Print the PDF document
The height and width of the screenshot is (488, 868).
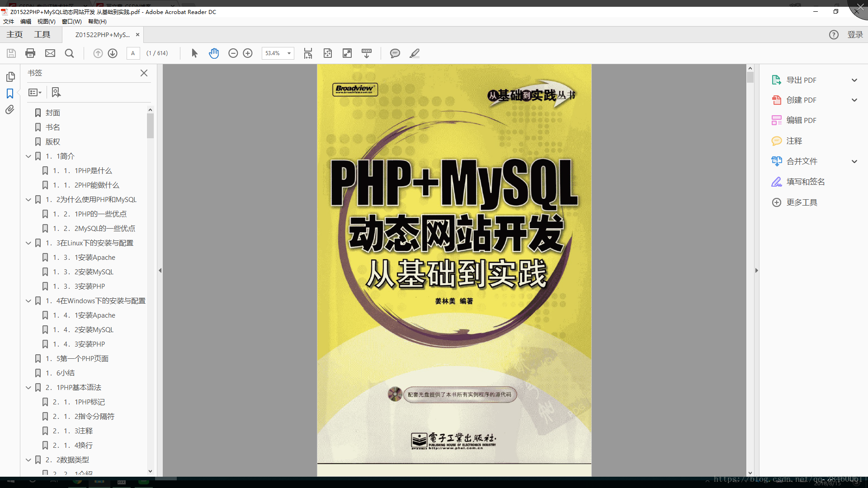[x=30, y=53]
